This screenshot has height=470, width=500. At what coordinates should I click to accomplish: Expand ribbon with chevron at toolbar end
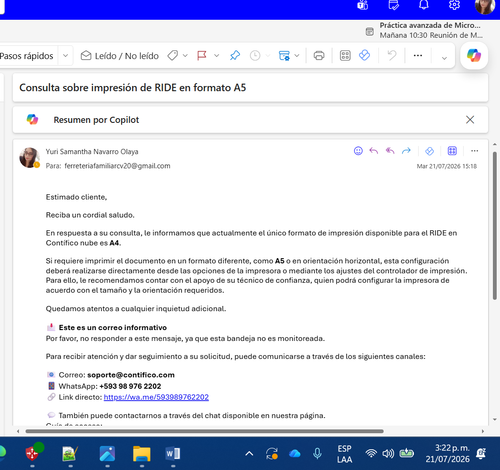tap(444, 58)
